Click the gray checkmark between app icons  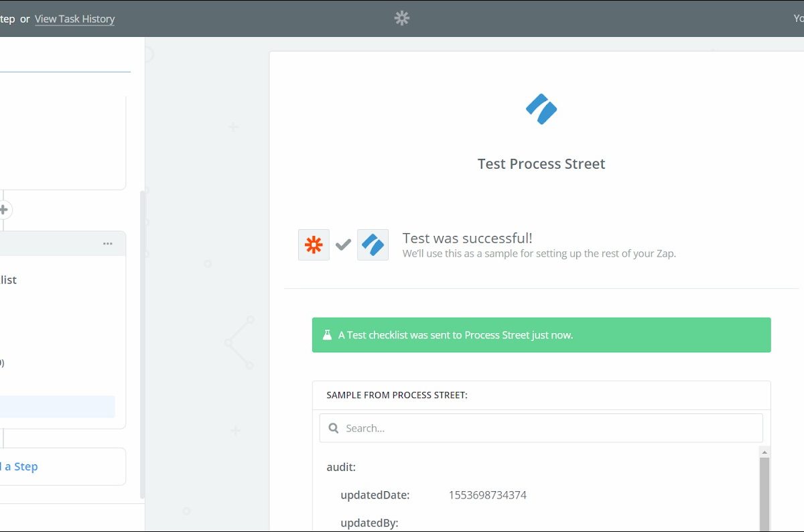pyautogui.click(x=343, y=245)
